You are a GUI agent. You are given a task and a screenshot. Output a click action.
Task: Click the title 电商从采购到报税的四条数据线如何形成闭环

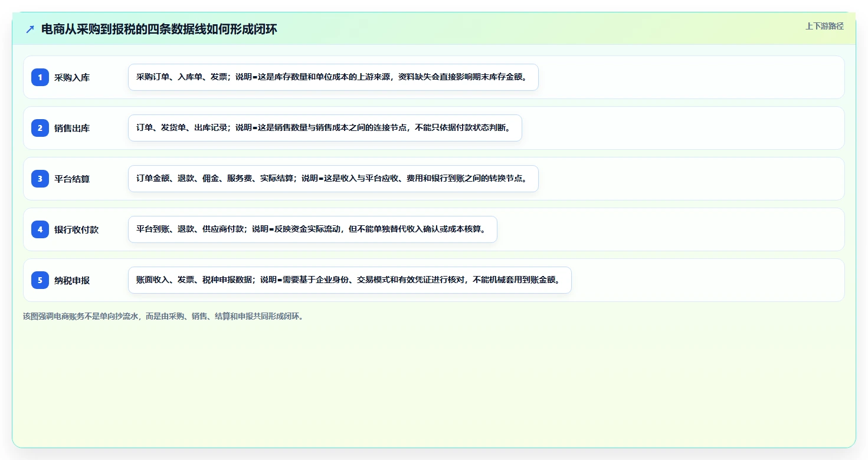159,29
